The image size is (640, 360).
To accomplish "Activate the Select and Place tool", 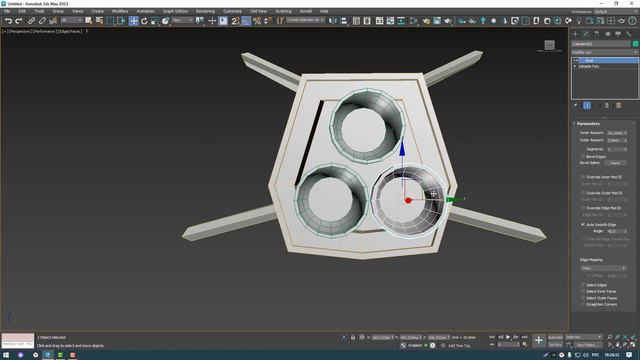I will [x=165, y=21].
